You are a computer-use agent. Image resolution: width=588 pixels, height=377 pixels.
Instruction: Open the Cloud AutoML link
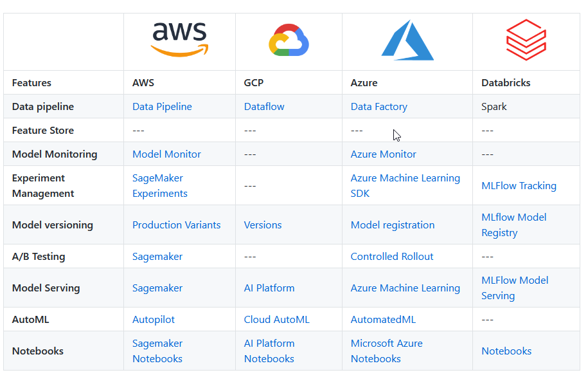coord(276,320)
